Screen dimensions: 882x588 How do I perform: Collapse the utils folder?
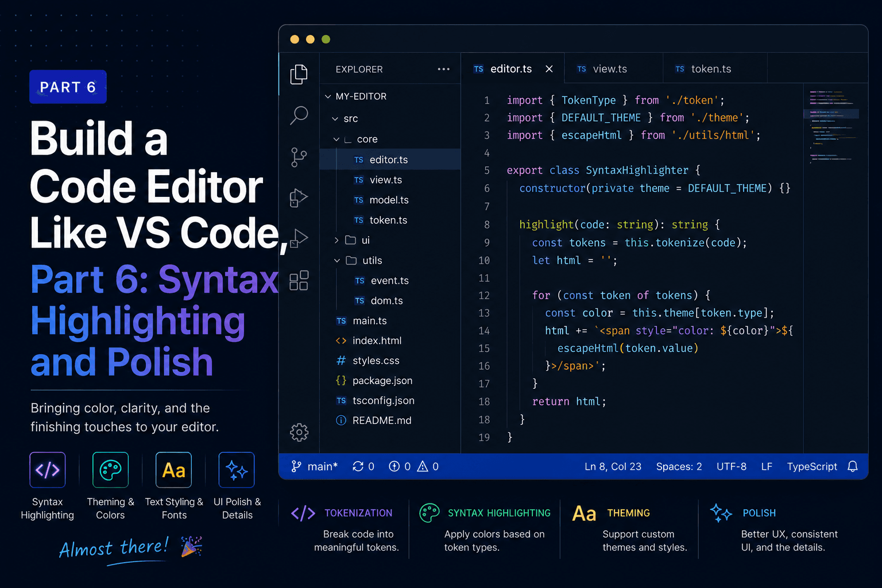click(x=337, y=261)
